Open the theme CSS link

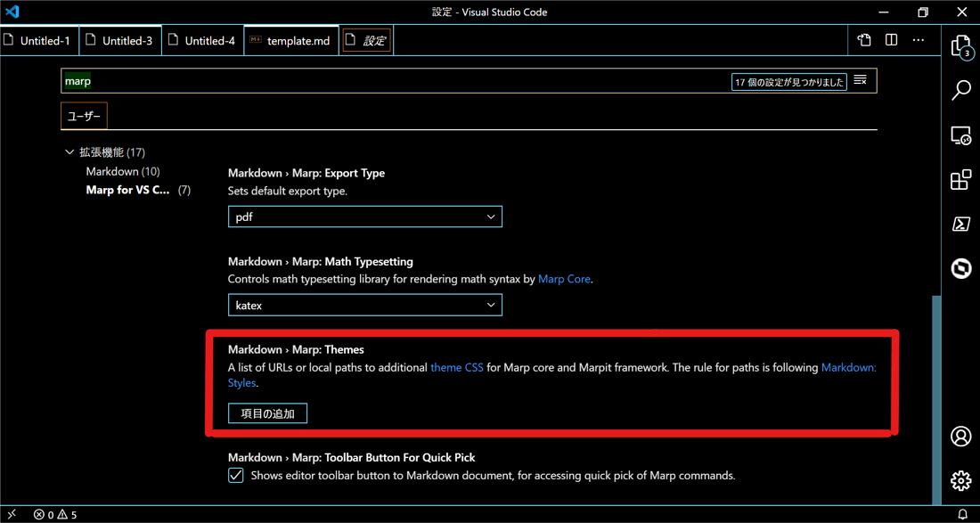457,368
